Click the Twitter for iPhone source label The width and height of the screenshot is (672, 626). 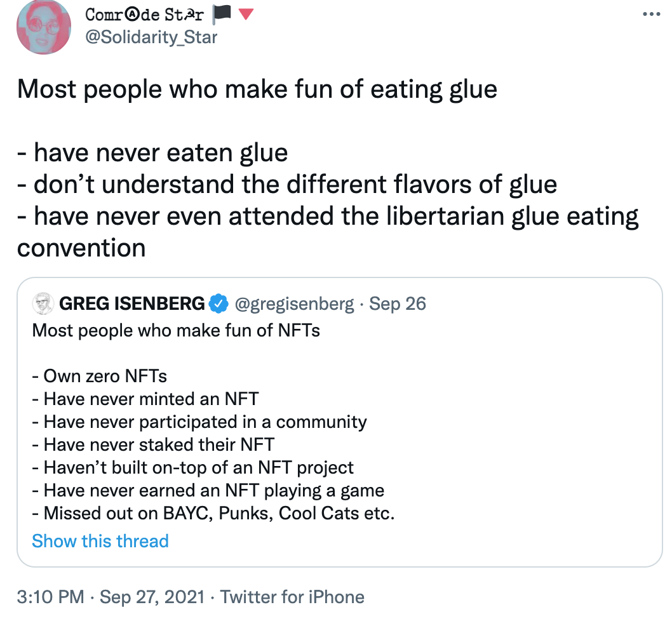point(292,597)
